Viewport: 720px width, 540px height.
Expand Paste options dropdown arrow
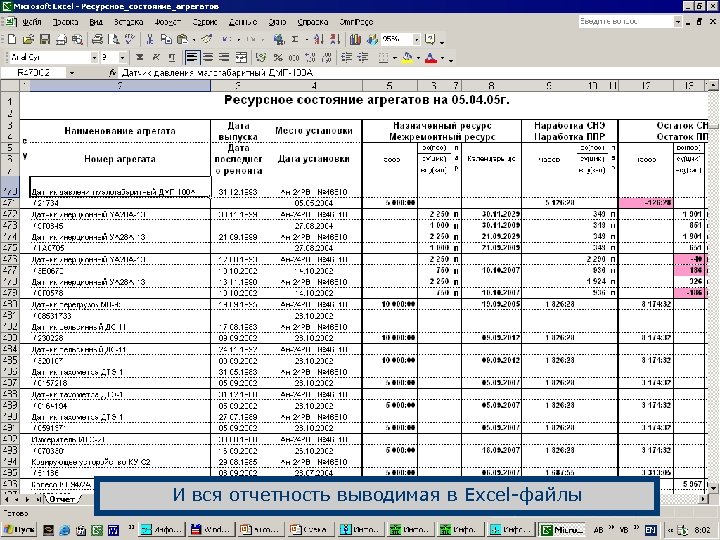click(x=193, y=39)
